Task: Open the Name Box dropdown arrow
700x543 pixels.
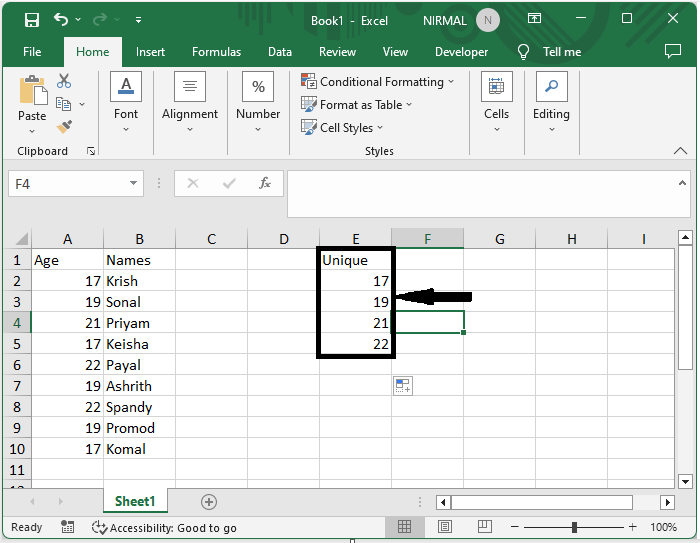Action: pos(133,183)
